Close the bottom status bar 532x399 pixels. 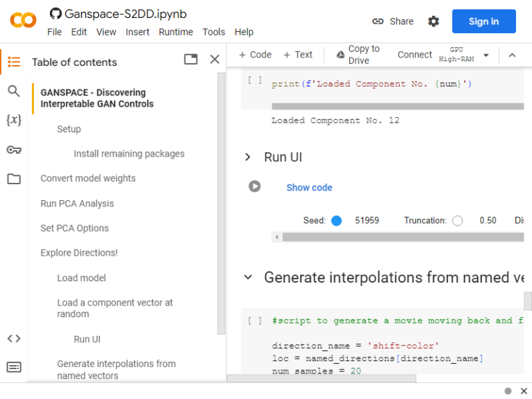[x=524, y=391]
